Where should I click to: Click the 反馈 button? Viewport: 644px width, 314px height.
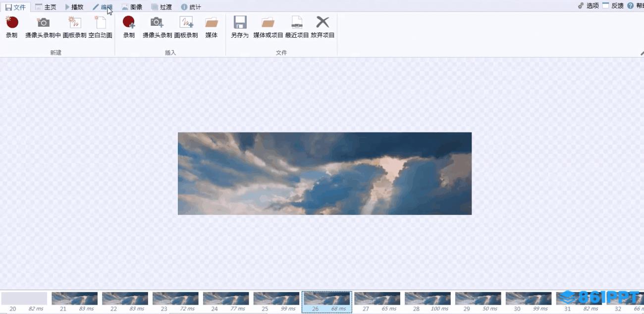tap(613, 6)
